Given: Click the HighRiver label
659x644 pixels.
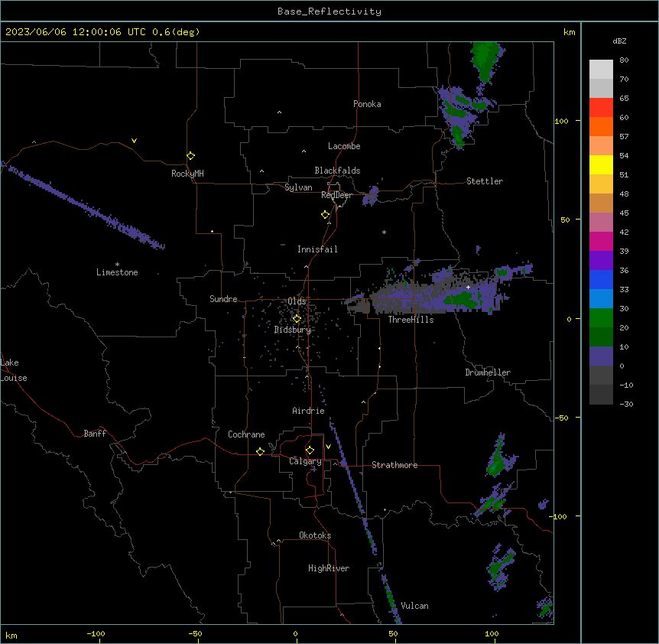Looking at the screenshot, I should coord(329,568).
